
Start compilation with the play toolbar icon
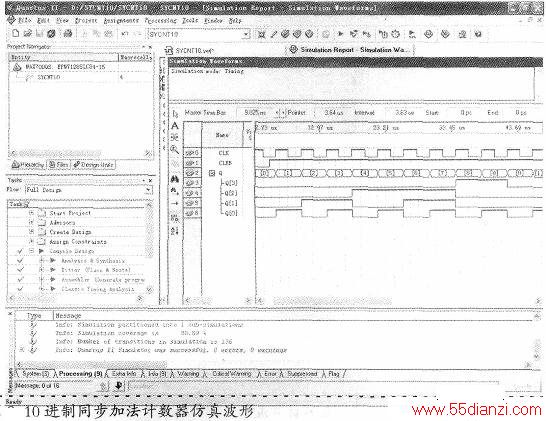coord(340,34)
